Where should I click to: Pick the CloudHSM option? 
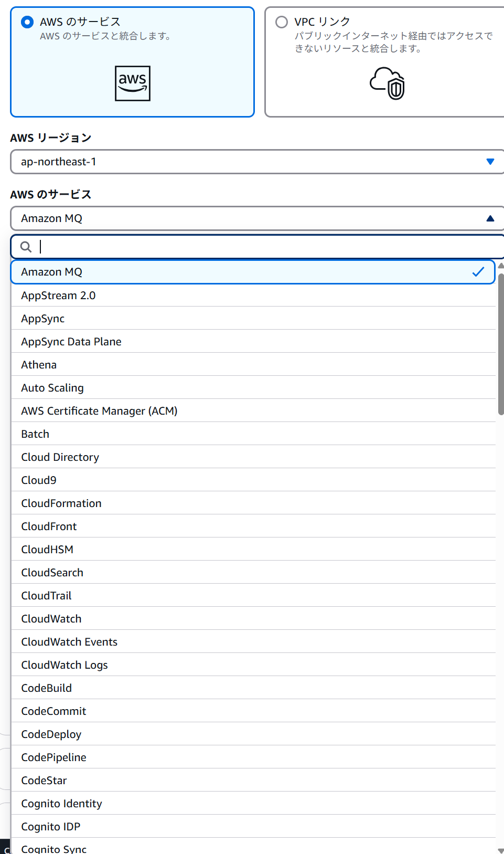253,550
